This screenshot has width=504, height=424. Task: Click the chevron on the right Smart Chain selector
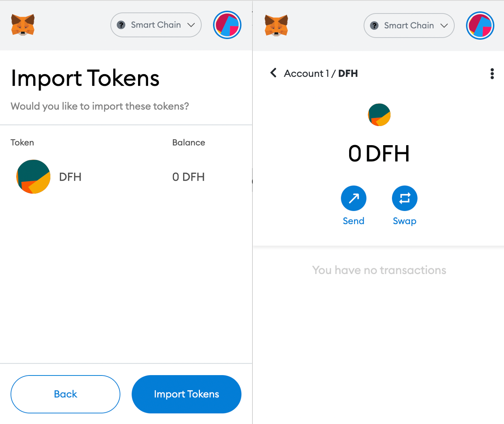[444, 26]
